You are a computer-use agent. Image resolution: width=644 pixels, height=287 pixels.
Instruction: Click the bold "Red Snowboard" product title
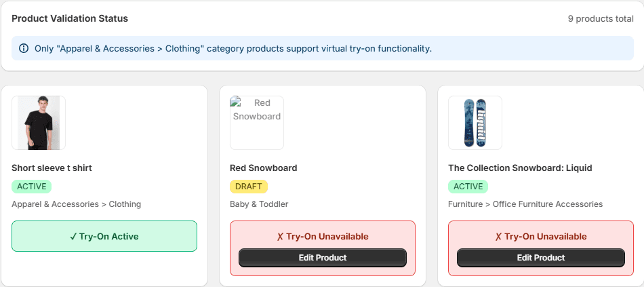264,168
